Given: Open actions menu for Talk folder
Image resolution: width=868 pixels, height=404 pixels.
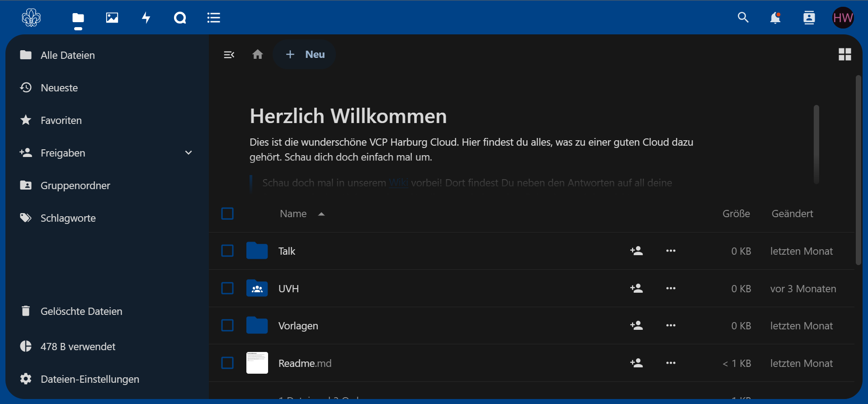Looking at the screenshot, I should [671, 251].
